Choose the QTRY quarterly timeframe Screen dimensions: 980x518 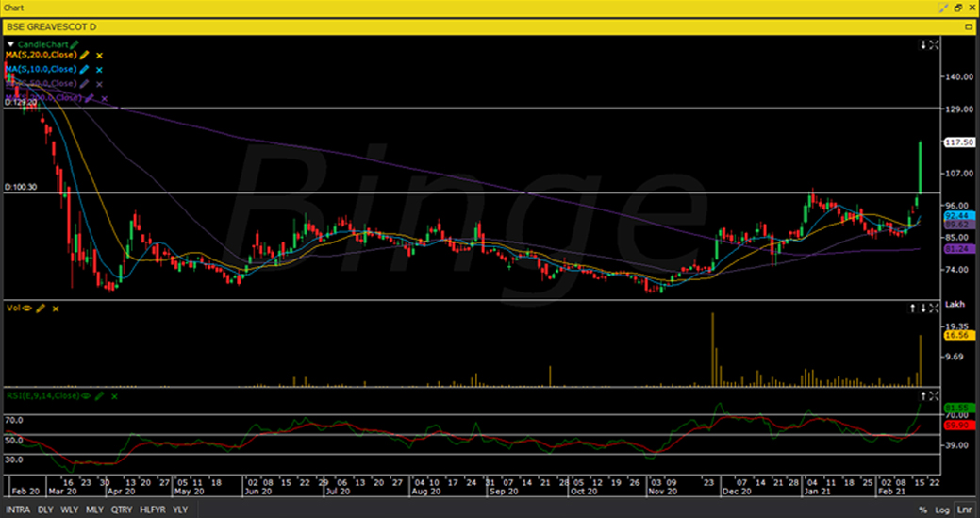pyautogui.click(x=122, y=510)
